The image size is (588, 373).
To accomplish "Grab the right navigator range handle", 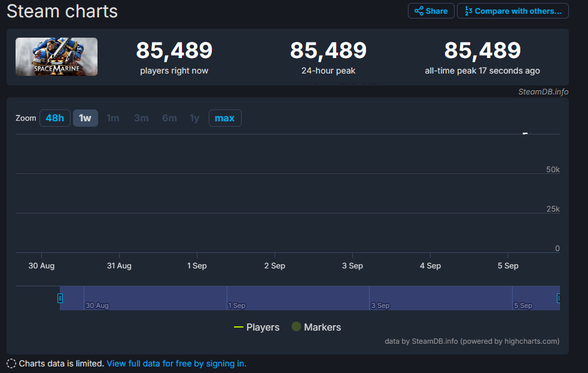I will click(558, 298).
